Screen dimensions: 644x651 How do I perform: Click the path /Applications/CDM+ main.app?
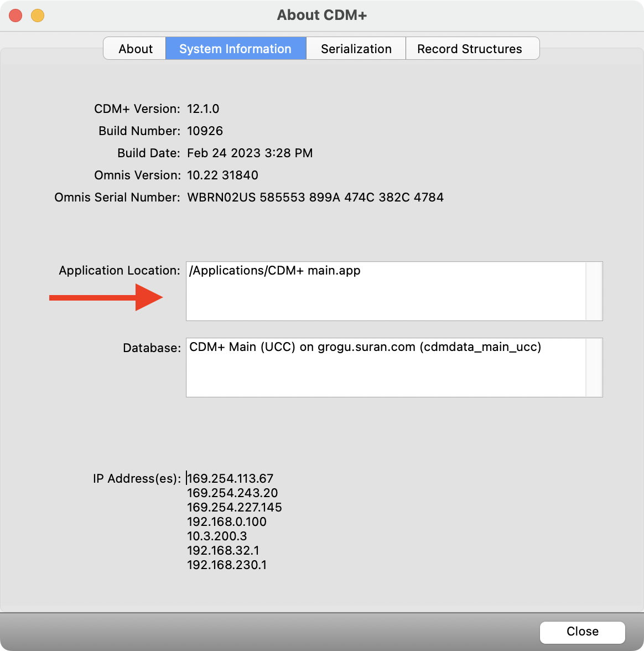click(x=274, y=270)
